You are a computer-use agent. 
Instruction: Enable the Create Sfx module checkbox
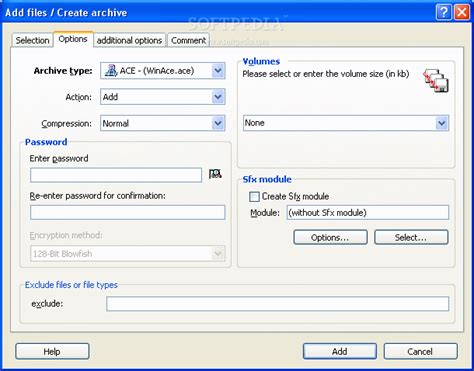pyautogui.click(x=254, y=197)
